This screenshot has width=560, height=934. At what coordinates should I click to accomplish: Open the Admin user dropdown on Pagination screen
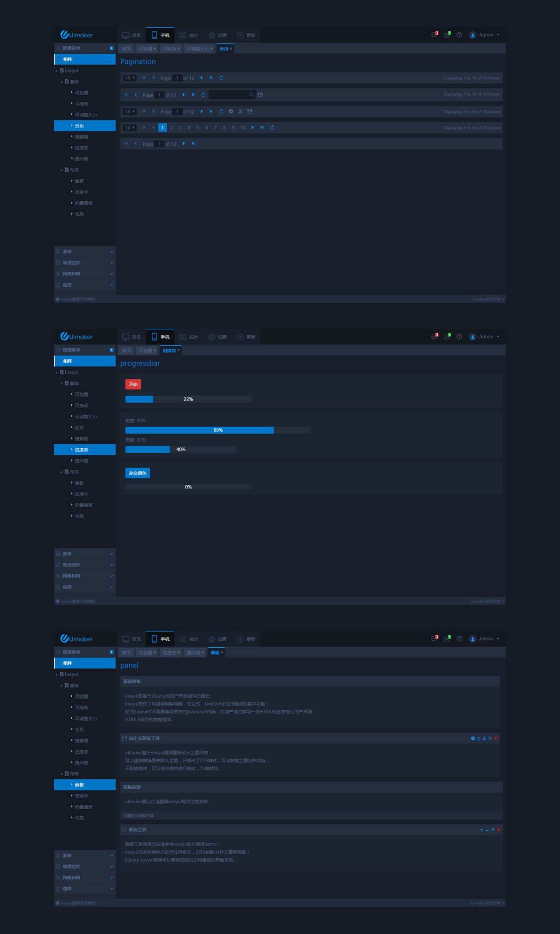(484, 35)
